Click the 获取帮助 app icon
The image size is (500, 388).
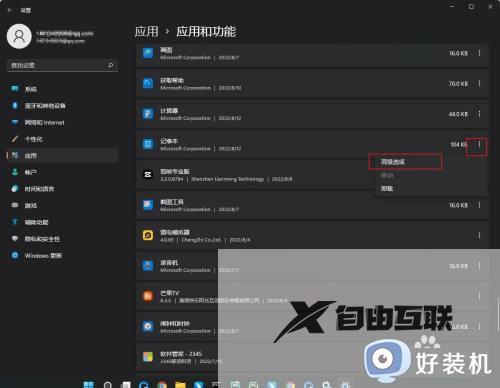click(x=148, y=83)
